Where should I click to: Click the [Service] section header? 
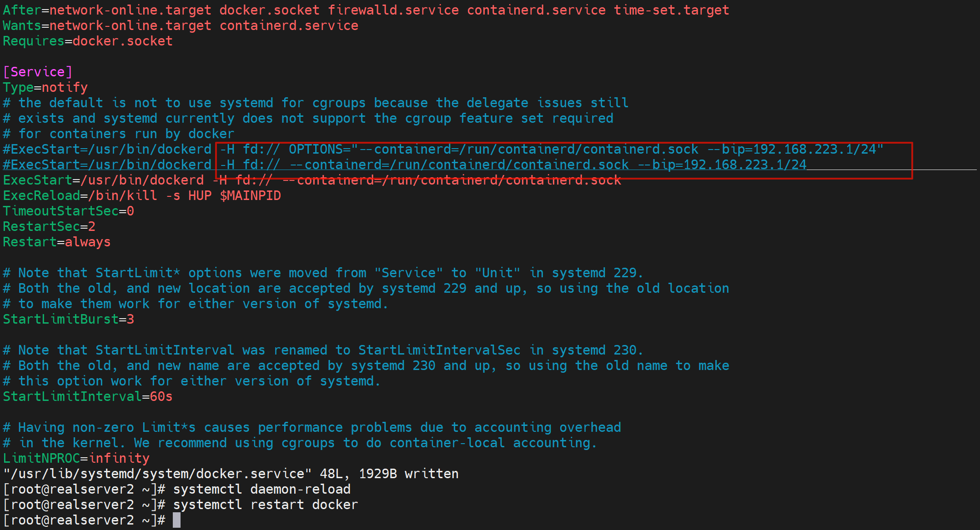tap(37, 72)
